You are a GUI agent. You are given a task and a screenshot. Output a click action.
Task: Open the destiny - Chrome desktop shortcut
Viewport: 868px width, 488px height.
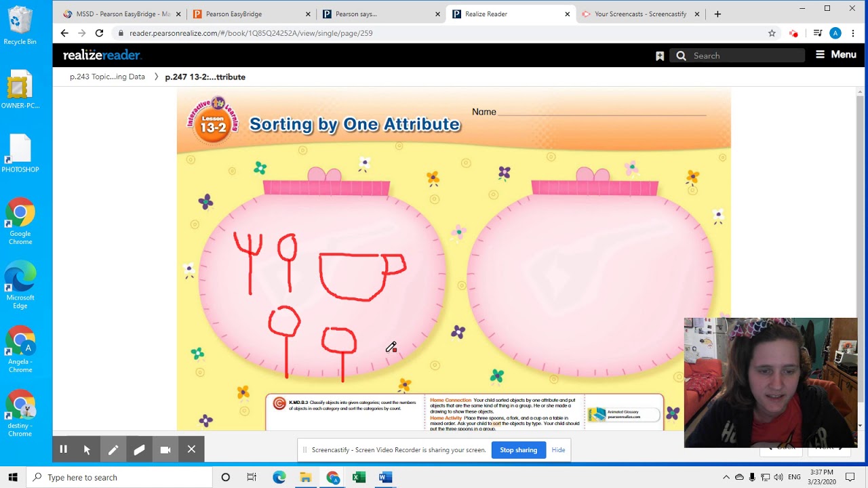click(x=20, y=413)
